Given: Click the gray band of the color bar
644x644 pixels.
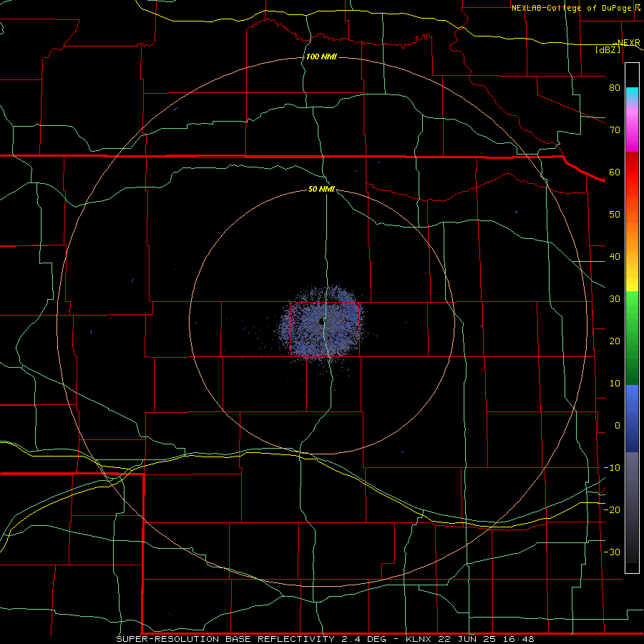Looking at the screenshot, I should (632, 507).
